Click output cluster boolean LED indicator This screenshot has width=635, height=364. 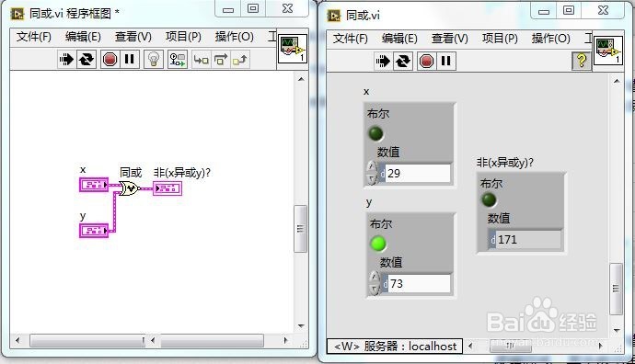click(489, 199)
